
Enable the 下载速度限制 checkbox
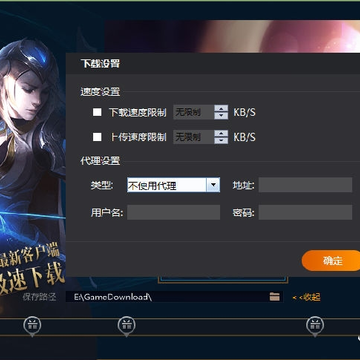pyautogui.click(x=97, y=112)
